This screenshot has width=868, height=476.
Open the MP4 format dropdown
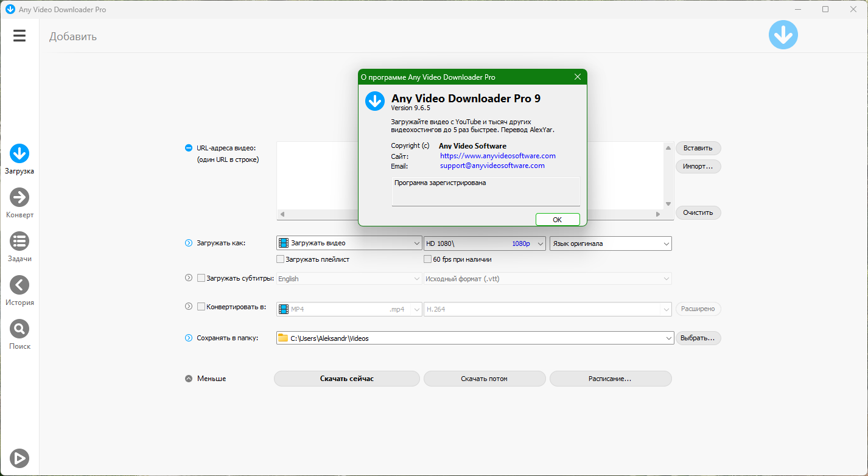(x=349, y=309)
